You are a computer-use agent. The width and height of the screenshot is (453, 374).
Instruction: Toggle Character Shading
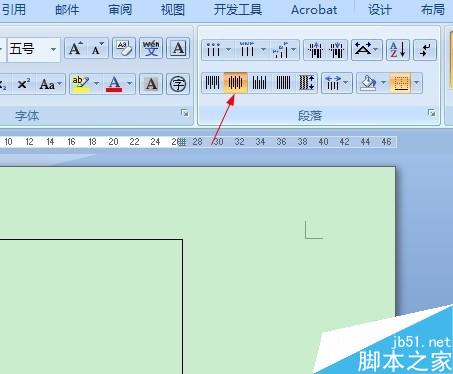point(151,84)
